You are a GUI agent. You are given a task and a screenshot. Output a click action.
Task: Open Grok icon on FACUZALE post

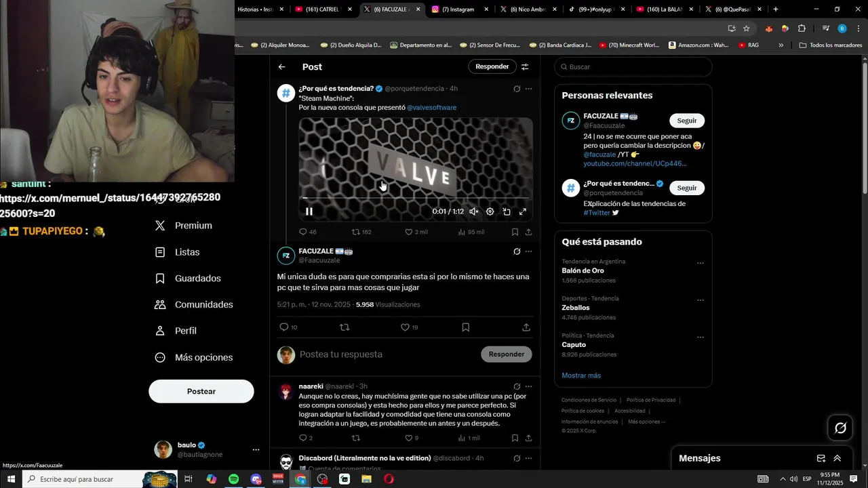click(x=517, y=251)
